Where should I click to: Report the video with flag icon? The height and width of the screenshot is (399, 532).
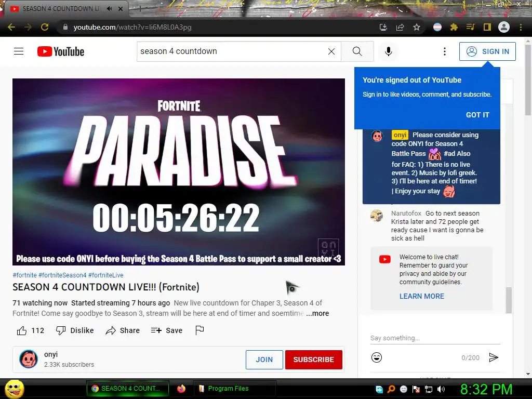(x=199, y=330)
